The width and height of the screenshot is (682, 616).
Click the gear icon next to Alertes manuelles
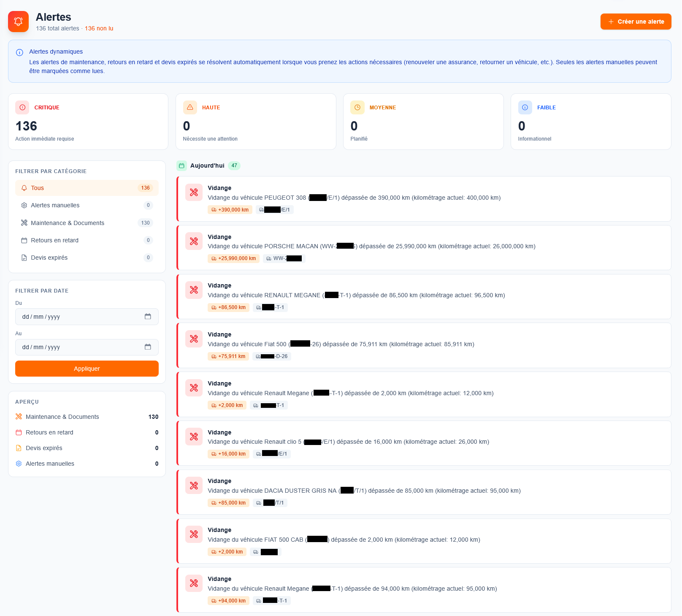(x=24, y=205)
